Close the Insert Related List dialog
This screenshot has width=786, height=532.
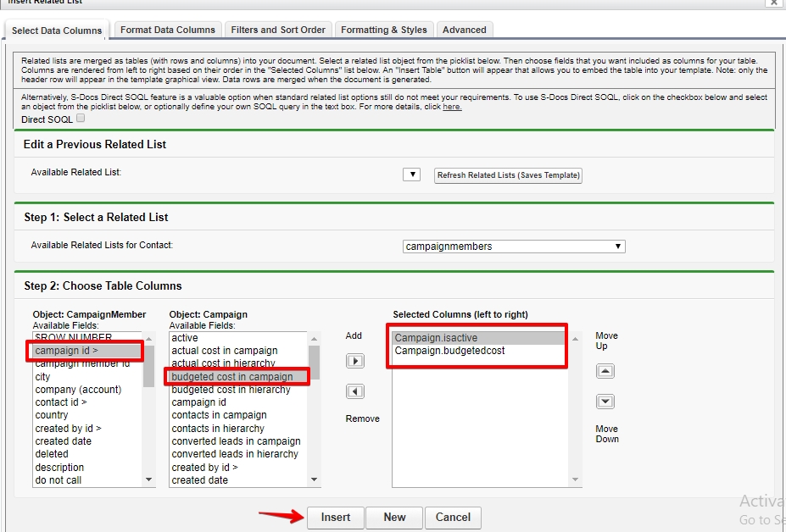(776, 3)
